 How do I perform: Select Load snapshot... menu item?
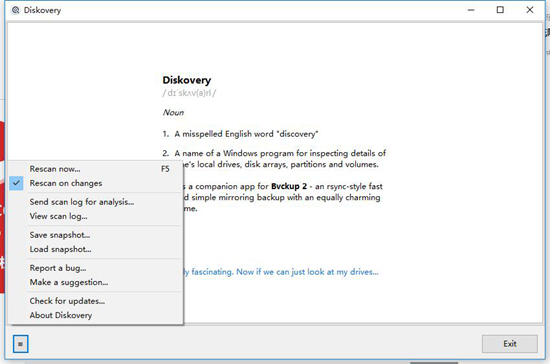[x=95, y=249]
